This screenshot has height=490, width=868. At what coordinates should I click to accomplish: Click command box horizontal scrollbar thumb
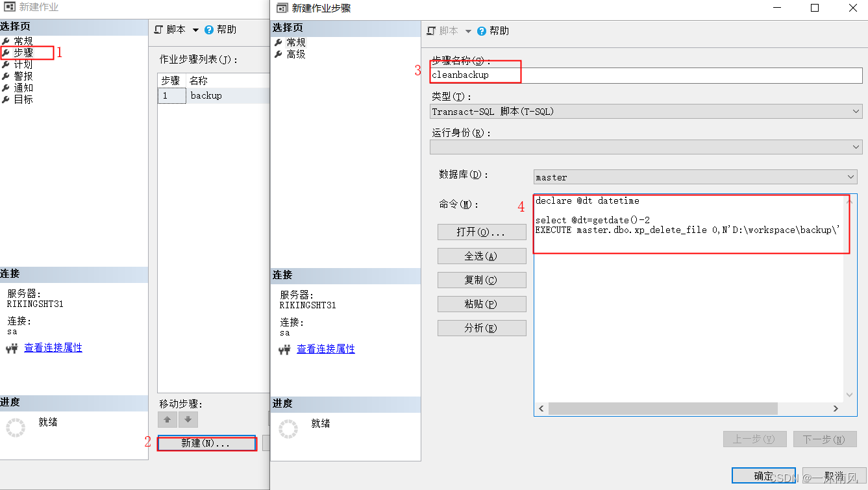(663, 409)
